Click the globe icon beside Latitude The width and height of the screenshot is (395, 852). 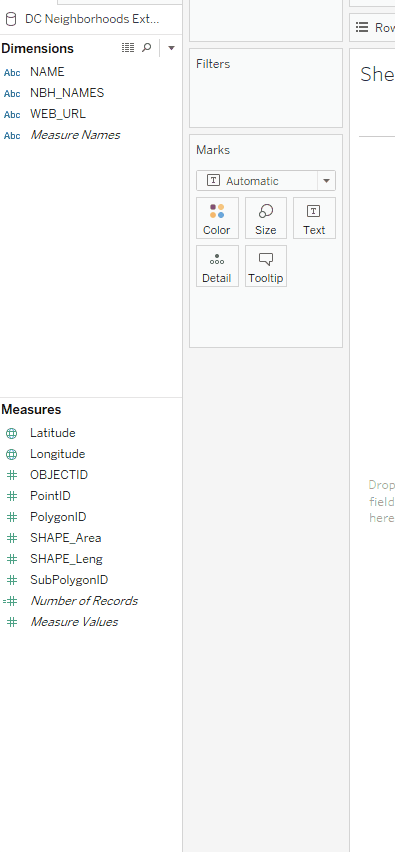tap(11, 433)
